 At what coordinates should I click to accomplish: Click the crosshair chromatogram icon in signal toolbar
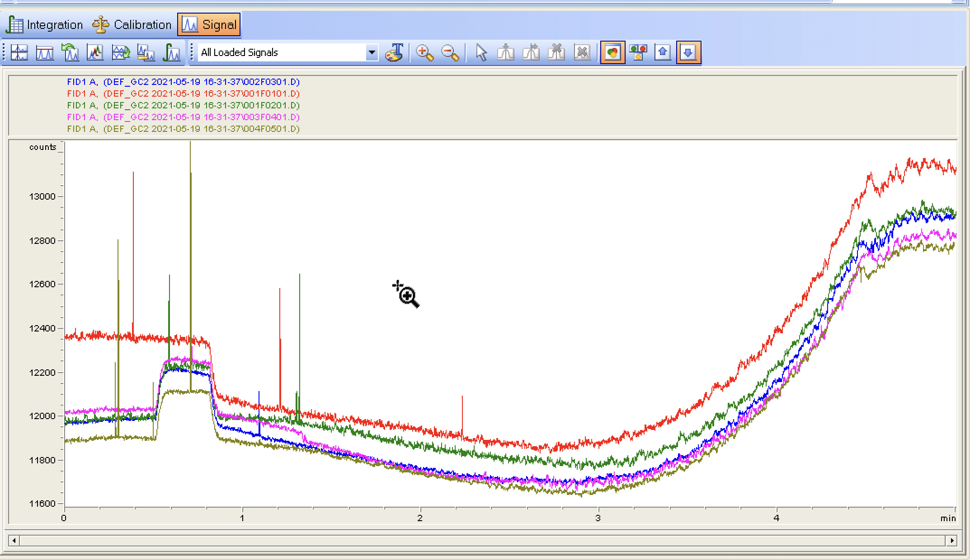click(19, 52)
